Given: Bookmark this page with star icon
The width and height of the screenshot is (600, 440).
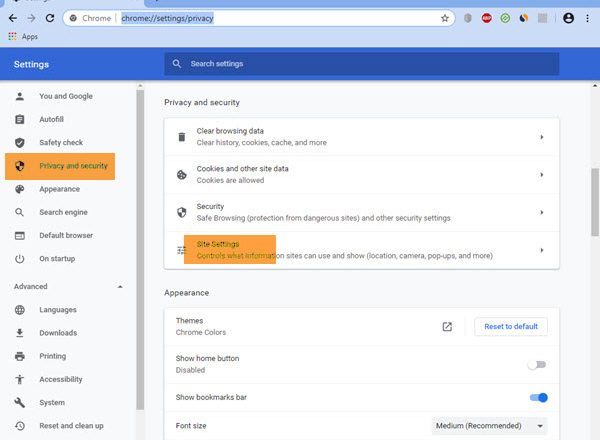Looking at the screenshot, I should (445, 18).
